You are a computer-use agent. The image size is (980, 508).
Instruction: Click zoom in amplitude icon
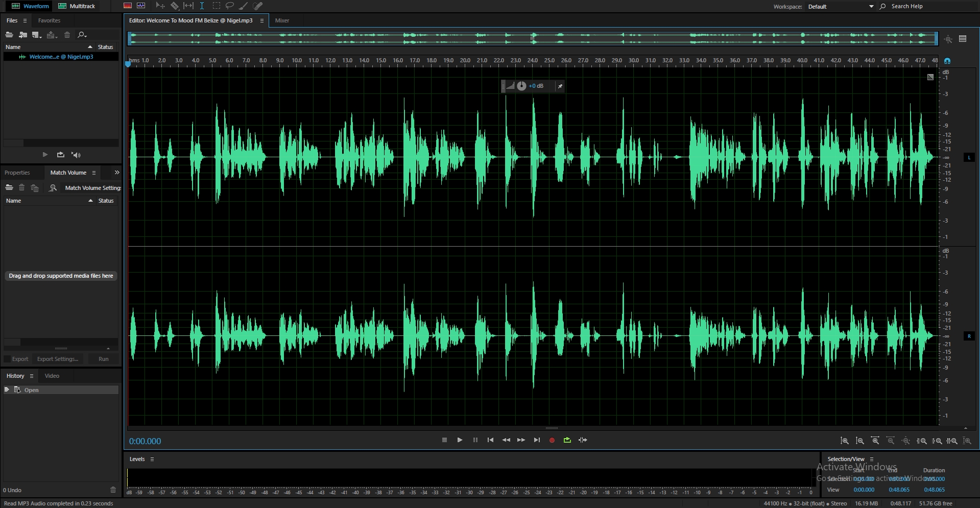(845, 441)
